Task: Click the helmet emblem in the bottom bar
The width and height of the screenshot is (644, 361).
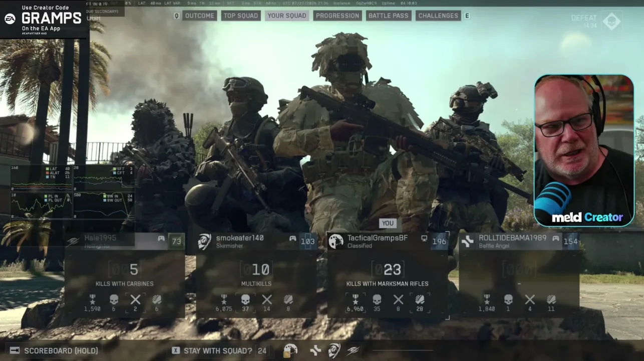Action: click(334, 350)
